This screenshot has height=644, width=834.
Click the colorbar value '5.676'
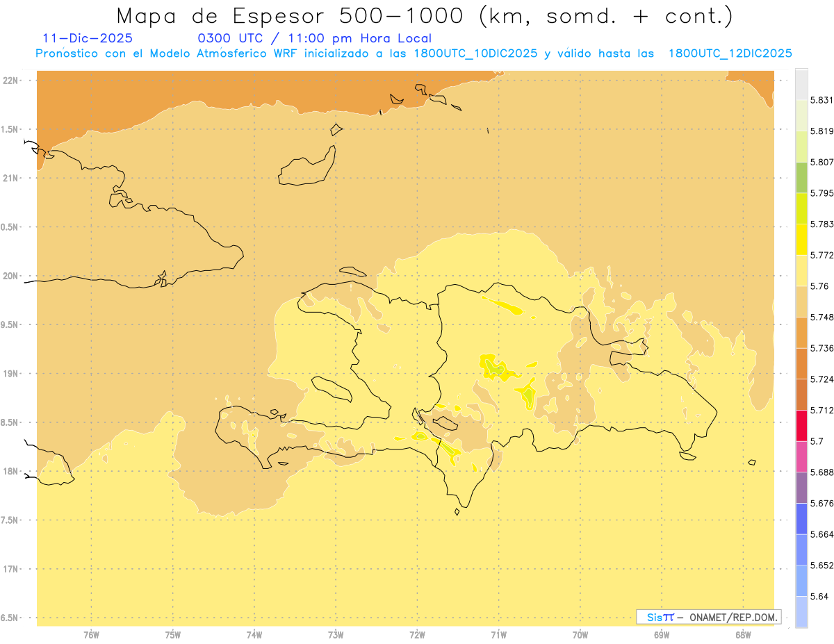click(x=821, y=503)
